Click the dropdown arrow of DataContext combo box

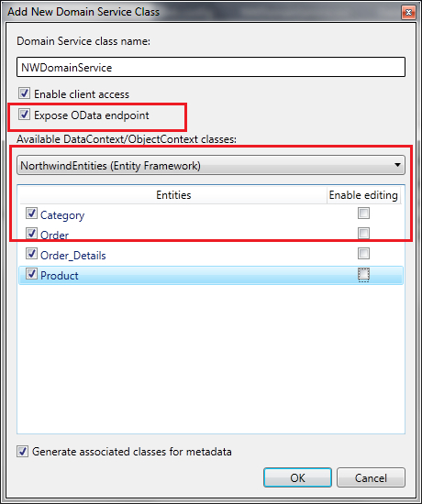397,165
